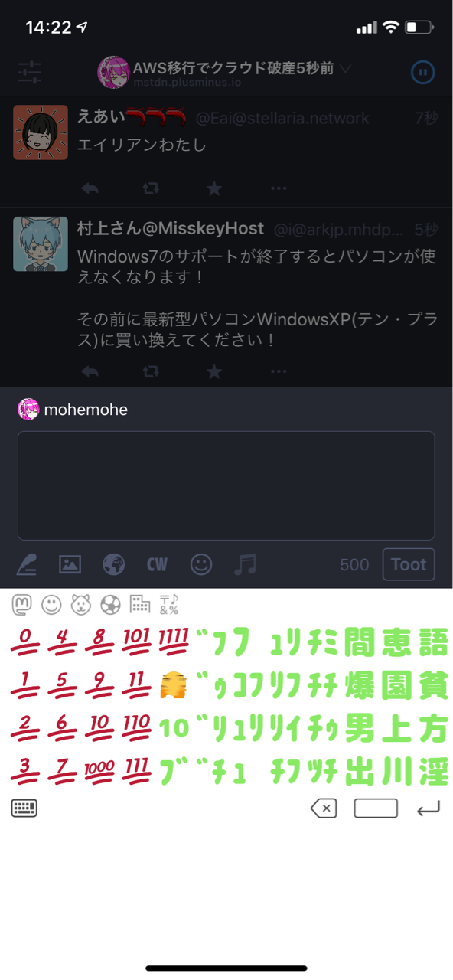This screenshot has width=453, height=980.
Task: Tap the backspace delete key
Action: 324,808
